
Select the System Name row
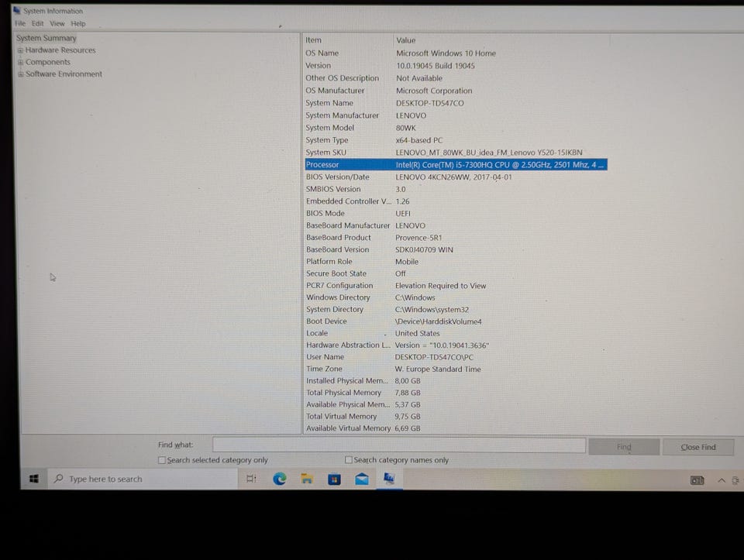(456, 103)
